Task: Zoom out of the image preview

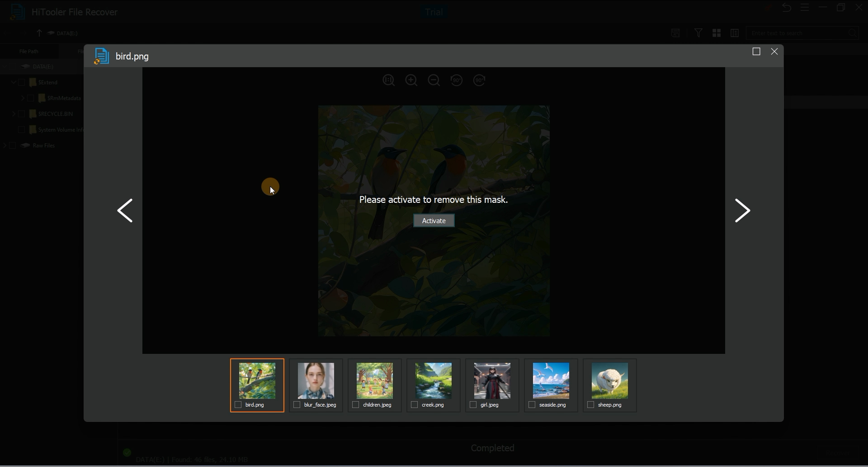Action: tap(434, 80)
